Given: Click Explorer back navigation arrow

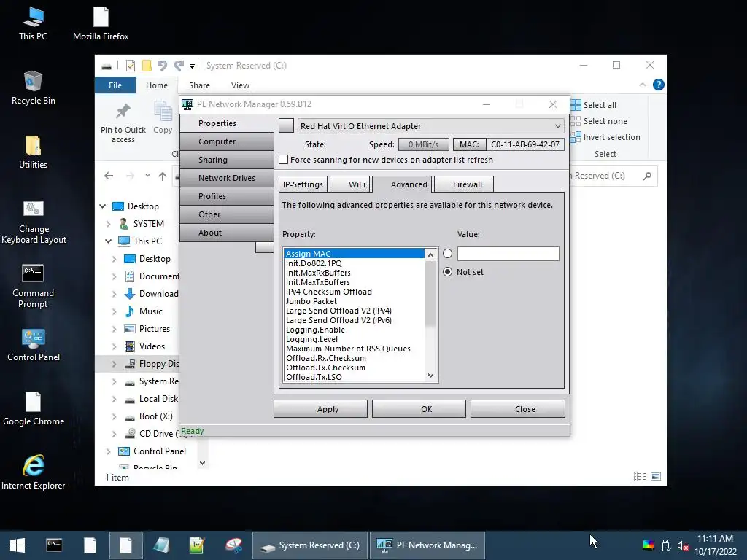Looking at the screenshot, I should click(109, 176).
